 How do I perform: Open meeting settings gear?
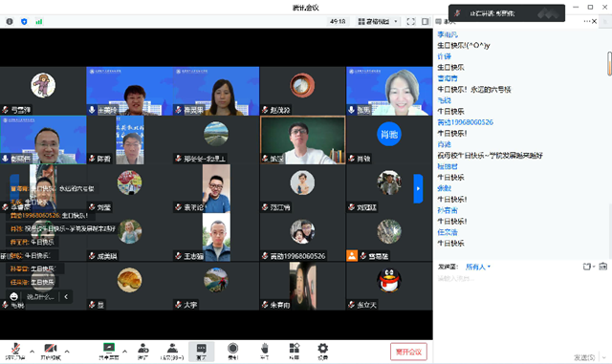(323, 352)
